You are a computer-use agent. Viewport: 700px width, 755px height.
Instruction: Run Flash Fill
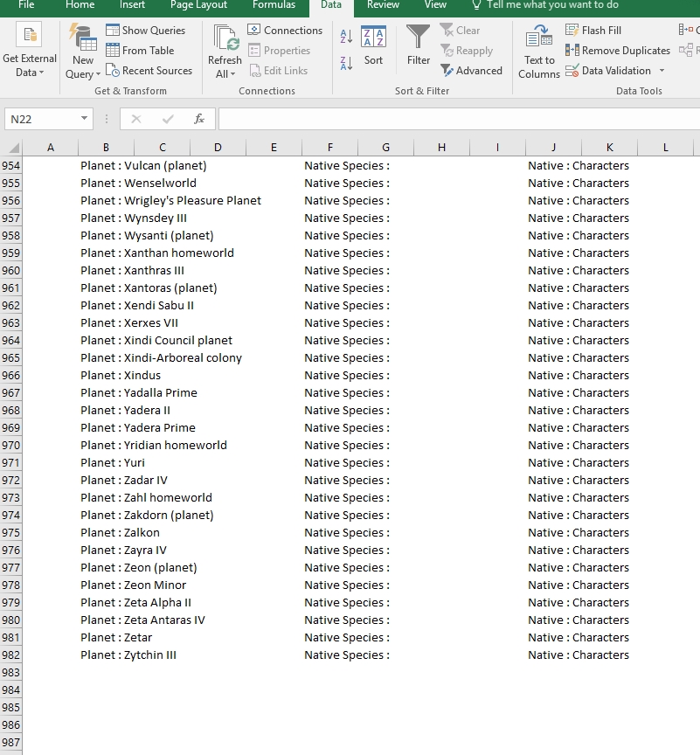593,31
